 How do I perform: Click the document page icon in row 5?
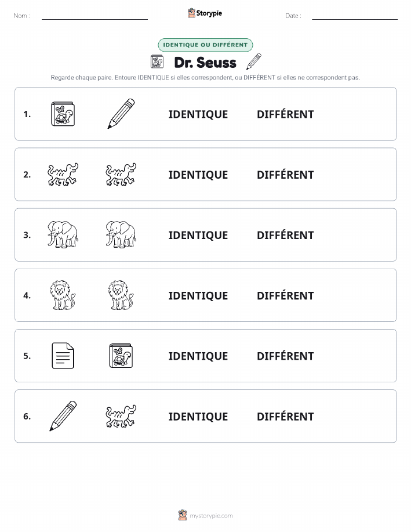point(63,356)
